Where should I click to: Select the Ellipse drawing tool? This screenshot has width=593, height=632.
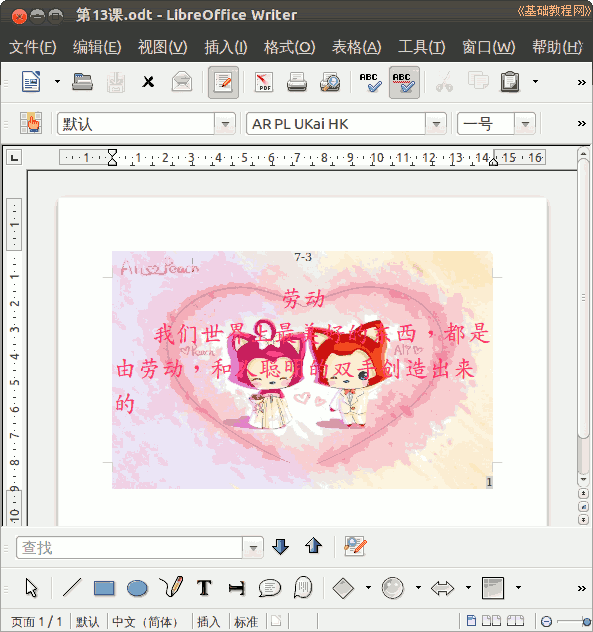[137, 588]
